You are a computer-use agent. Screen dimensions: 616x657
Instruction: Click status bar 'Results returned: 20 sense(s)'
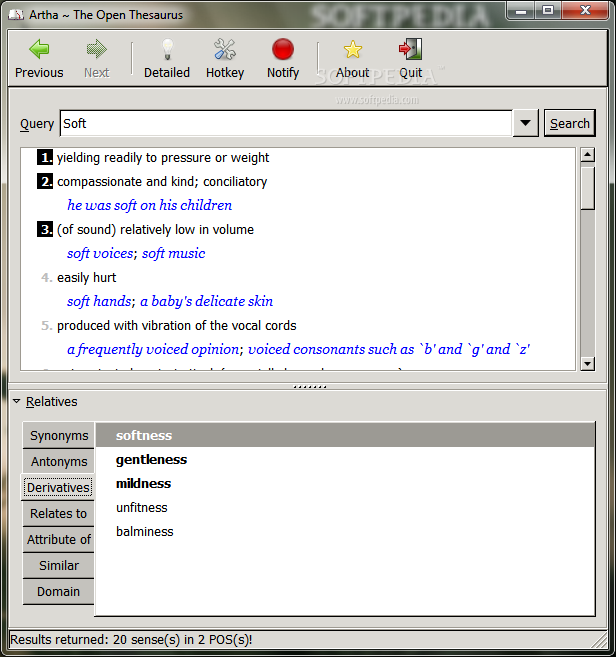[x=131, y=639]
